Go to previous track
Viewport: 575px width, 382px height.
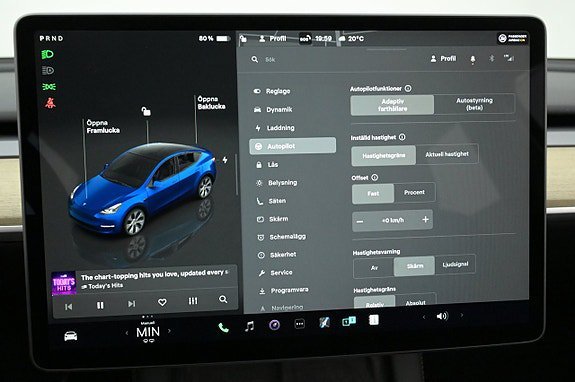tap(69, 306)
